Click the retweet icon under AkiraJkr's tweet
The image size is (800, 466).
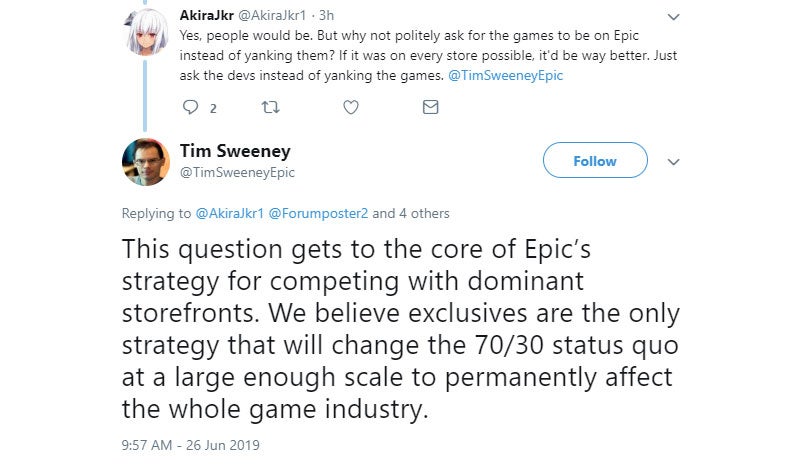[x=268, y=106]
